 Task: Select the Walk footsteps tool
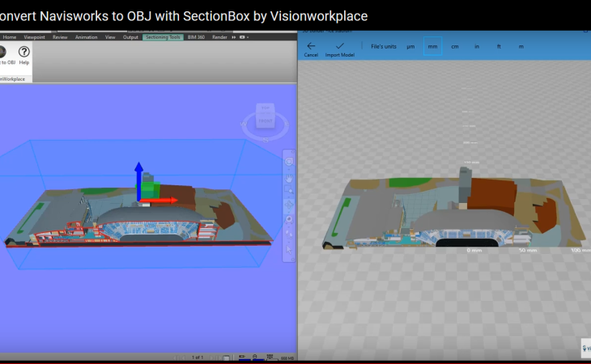click(x=289, y=235)
